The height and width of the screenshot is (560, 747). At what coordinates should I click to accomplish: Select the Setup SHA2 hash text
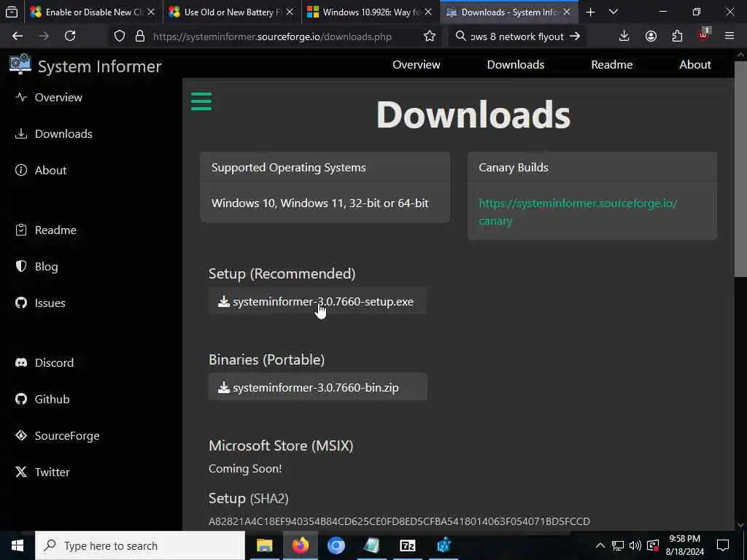(x=399, y=521)
